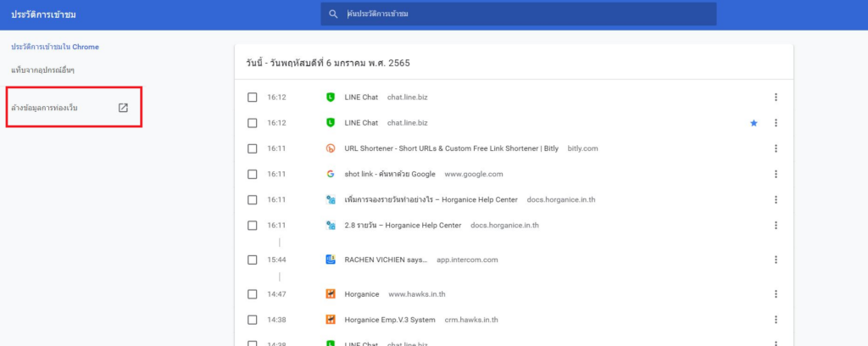Click favicon of เพิ่มการจองรายวัน Help Center entry
The width and height of the screenshot is (868, 346).
click(x=331, y=200)
